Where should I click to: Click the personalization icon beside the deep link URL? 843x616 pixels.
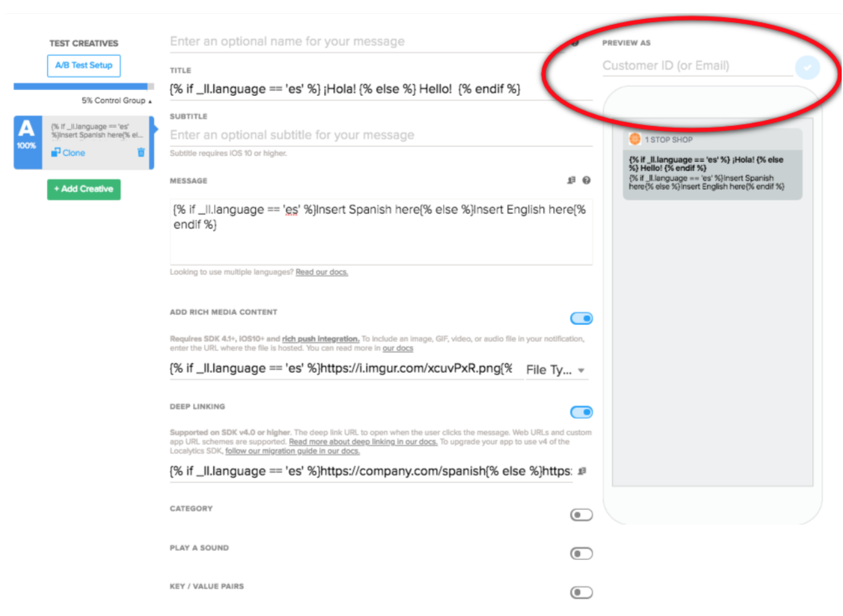(x=582, y=471)
